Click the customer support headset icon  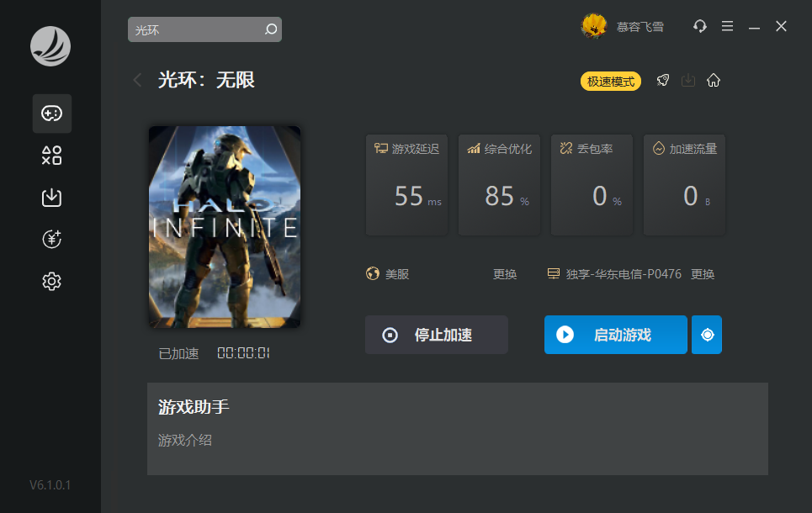click(x=700, y=27)
